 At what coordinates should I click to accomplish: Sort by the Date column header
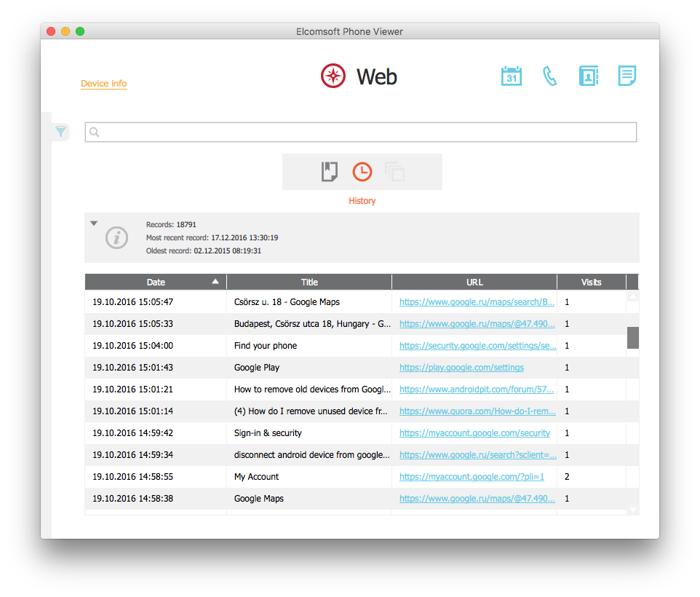pyautogui.click(x=156, y=282)
